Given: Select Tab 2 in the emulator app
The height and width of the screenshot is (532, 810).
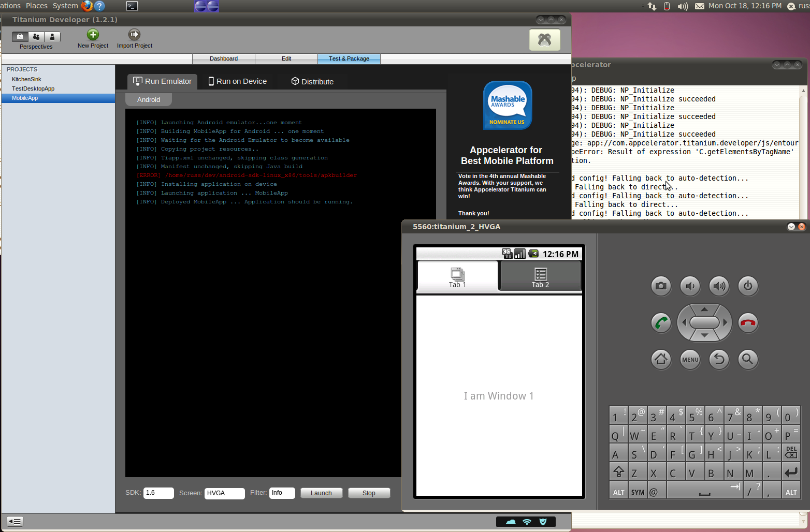Looking at the screenshot, I should click(540, 277).
